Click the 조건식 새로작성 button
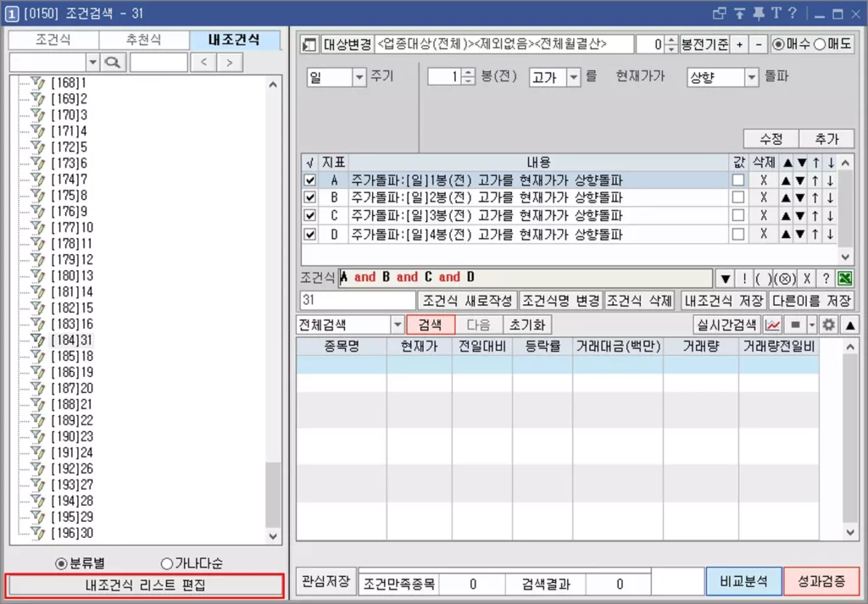This screenshot has width=868, height=604. click(x=467, y=301)
